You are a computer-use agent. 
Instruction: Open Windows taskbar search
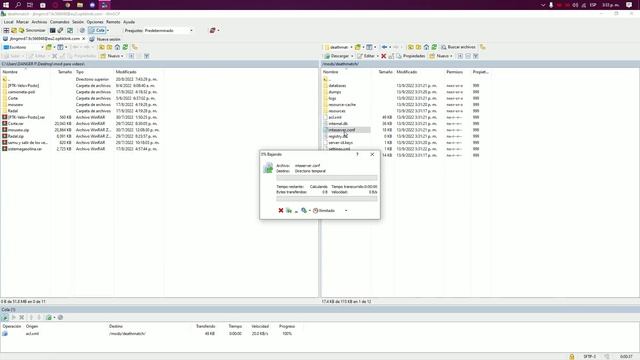click(18, 5)
